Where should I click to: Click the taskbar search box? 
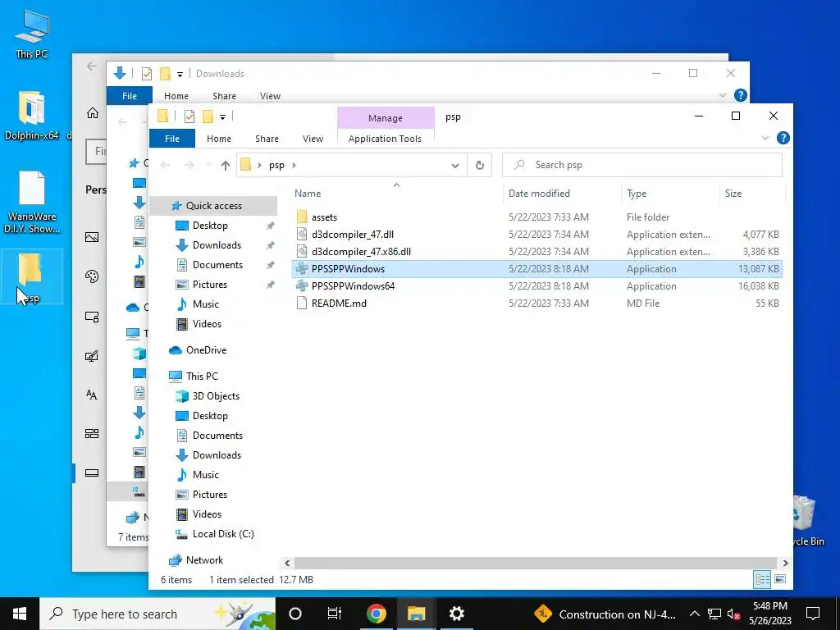point(157,614)
